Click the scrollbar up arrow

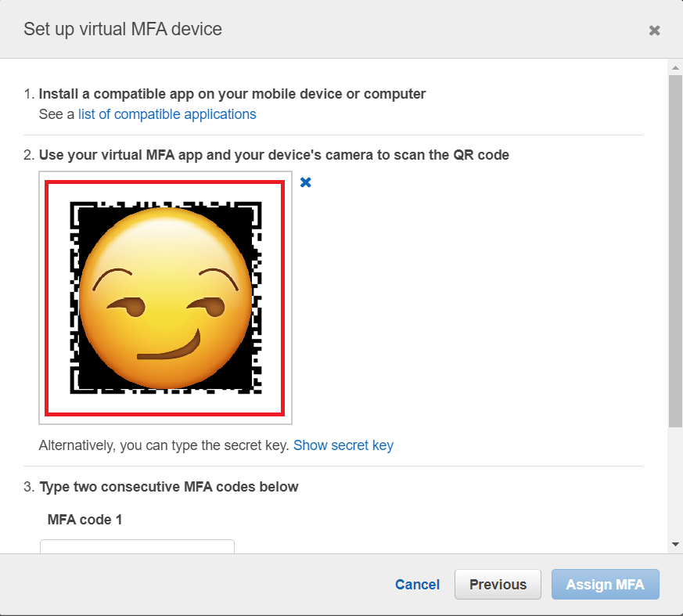tap(675, 67)
